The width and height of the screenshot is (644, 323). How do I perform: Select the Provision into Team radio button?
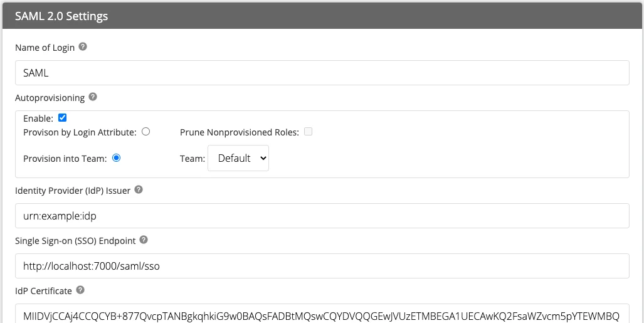[x=116, y=158]
